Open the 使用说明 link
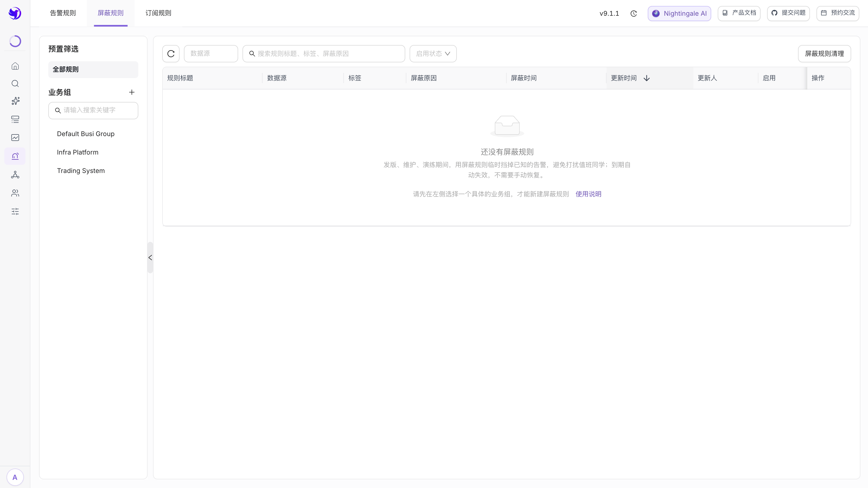The image size is (868, 488). [x=588, y=194]
